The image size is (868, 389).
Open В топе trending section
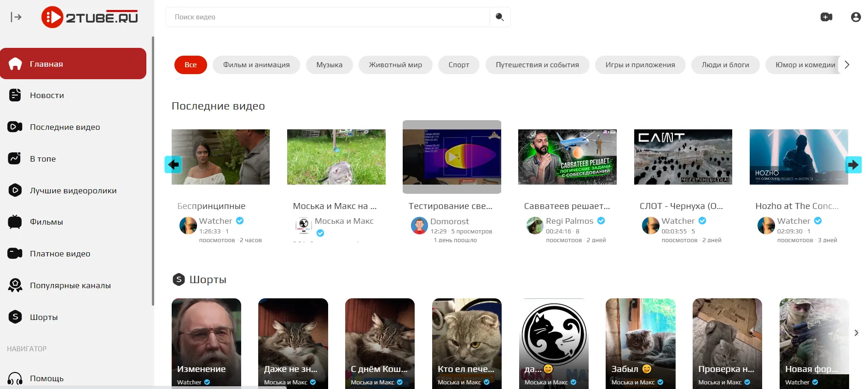pos(42,159)
